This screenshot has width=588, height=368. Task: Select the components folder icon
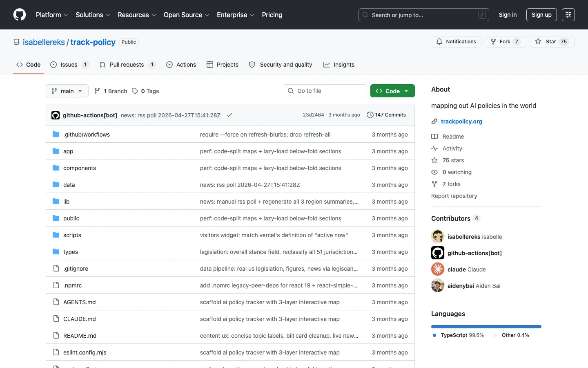(x=56, y=168)
